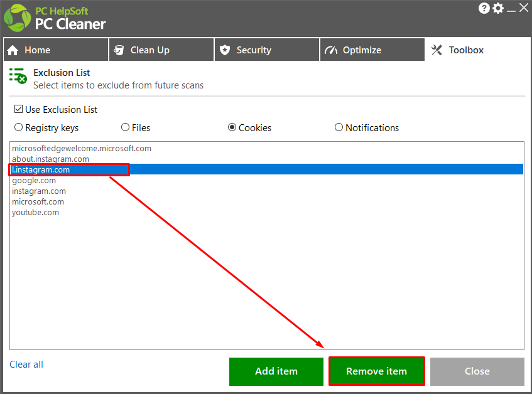Click the wrench icon on Toolbox tab

(437, 50)
